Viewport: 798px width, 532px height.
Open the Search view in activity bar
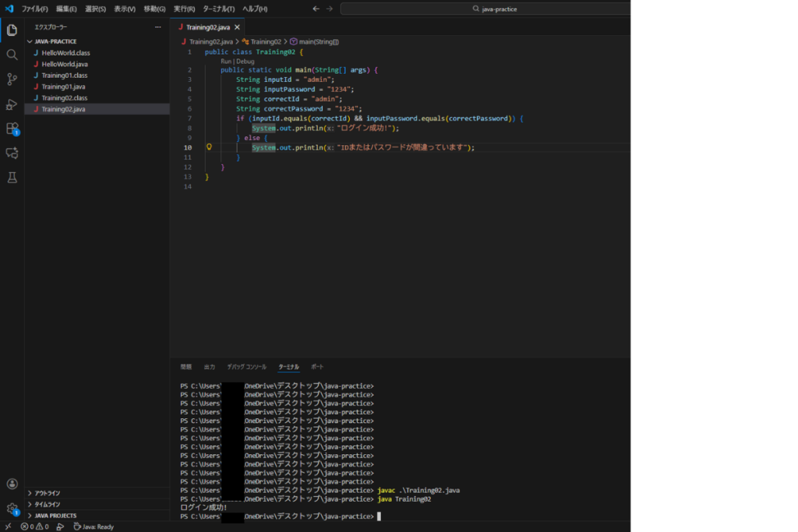12,55
